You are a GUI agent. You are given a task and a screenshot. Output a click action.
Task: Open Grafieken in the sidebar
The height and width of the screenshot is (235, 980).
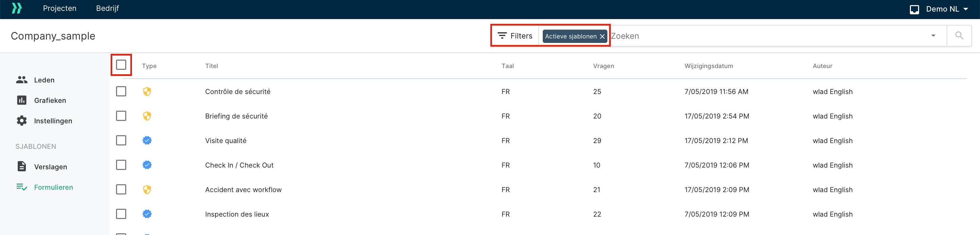(50, 100)
